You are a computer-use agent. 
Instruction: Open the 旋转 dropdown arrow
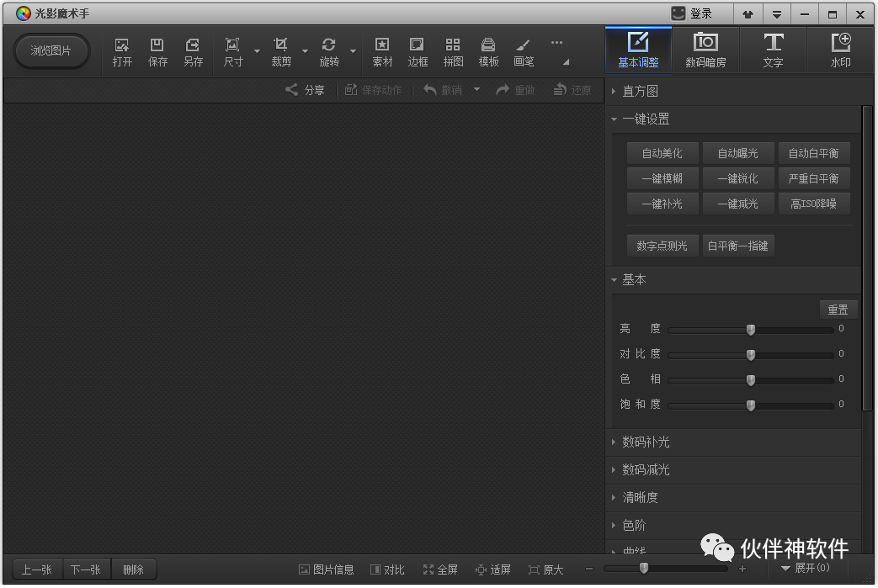(354, 51)
